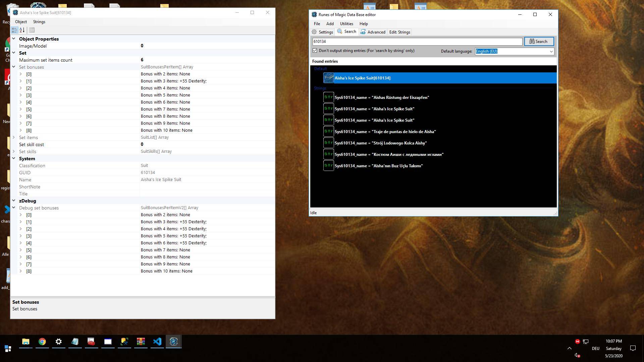Open the Object menu in Ice Spike Suit window
This screenshot has height=362, width=644.
pos(21,22)
